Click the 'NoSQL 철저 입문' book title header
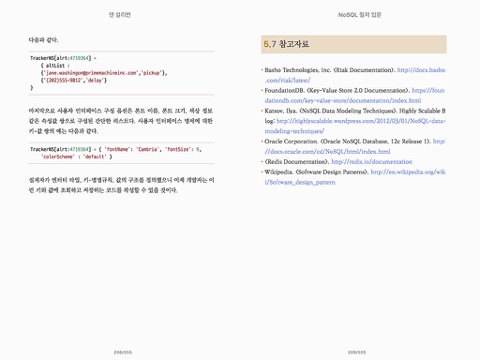 pos(360,15)
